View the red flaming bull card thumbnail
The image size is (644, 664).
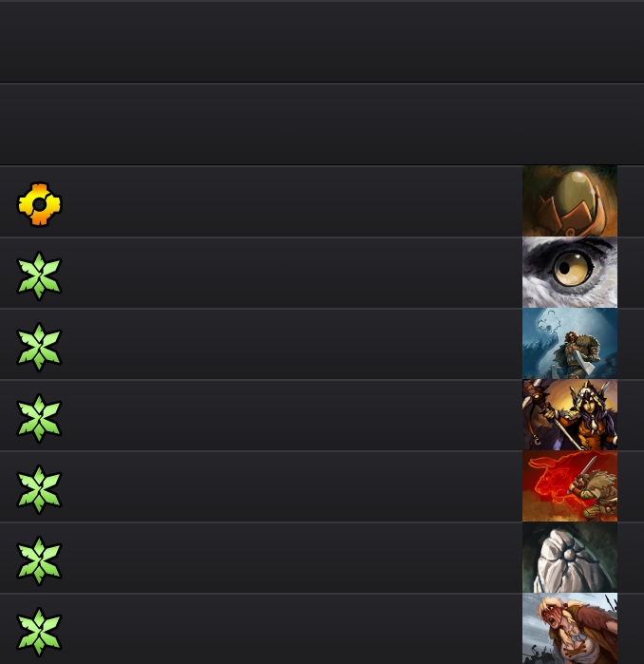coord(570,485)
